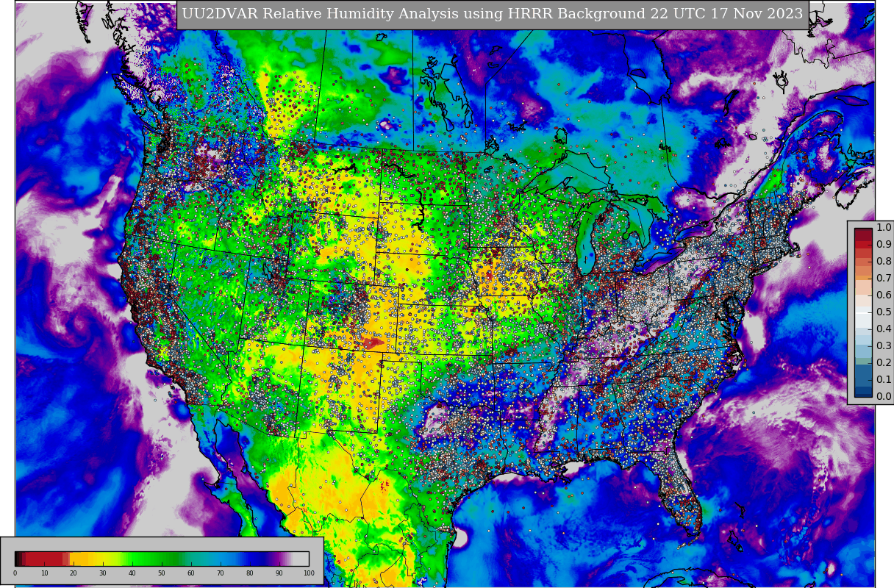Click the 0.3 label on vertical colorbar
This screenshot has height=588, width=894.
click(884, 346)
